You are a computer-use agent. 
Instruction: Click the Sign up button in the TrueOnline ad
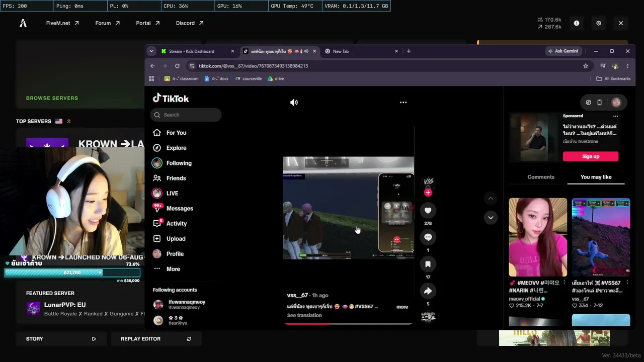591,156
